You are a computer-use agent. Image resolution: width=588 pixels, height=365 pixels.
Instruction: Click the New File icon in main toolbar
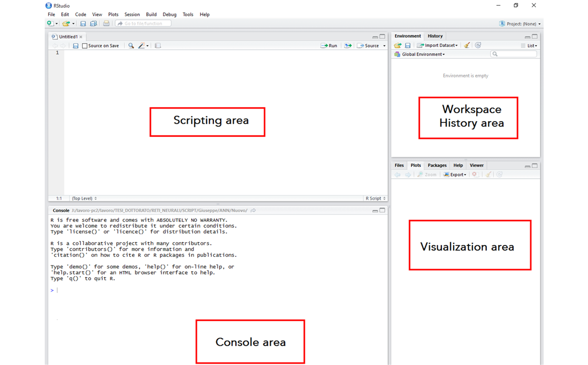[x=50, y=23]
